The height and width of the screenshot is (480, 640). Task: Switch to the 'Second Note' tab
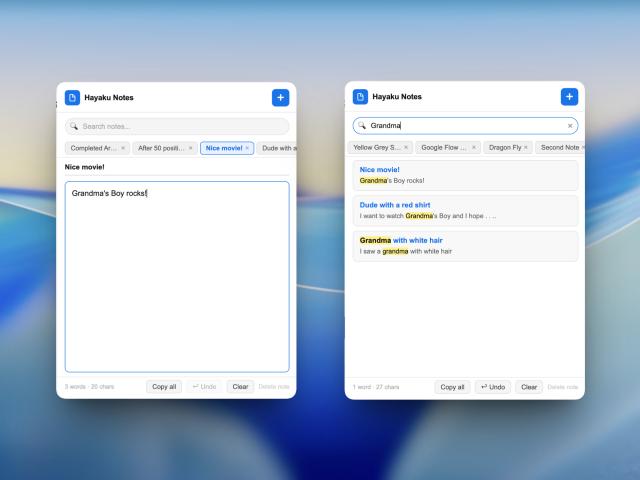click(560, 147)
